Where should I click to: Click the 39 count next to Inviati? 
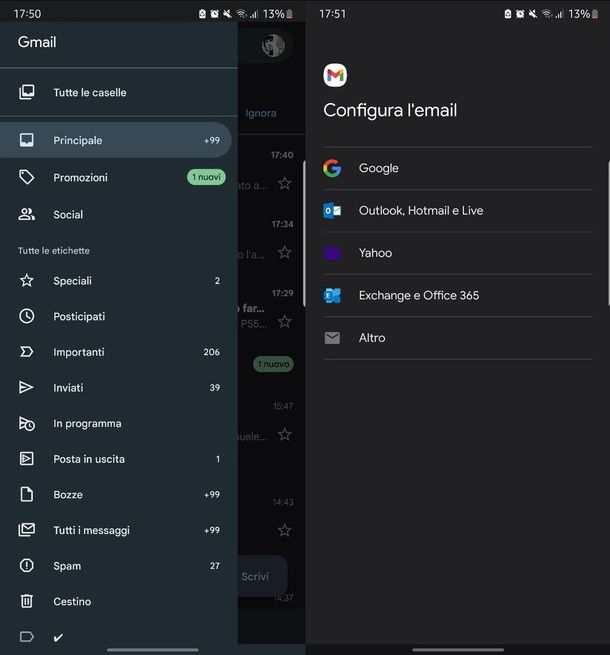pos(215,387)
